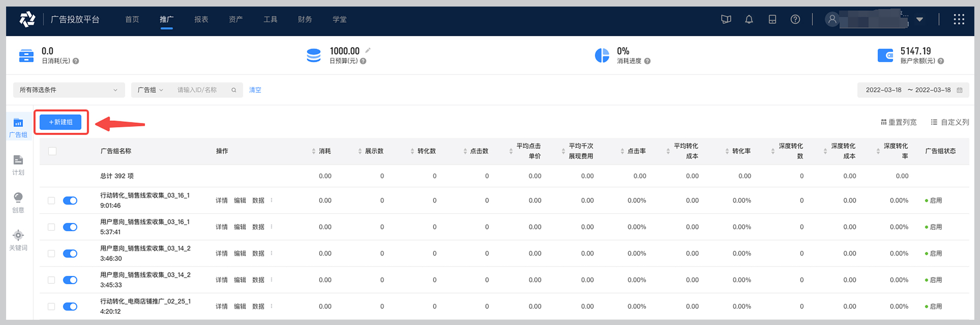The height and width of the screenshot is (325, 980).
Task: Expand the account dropdown arrow
Action: click(919, 20)
